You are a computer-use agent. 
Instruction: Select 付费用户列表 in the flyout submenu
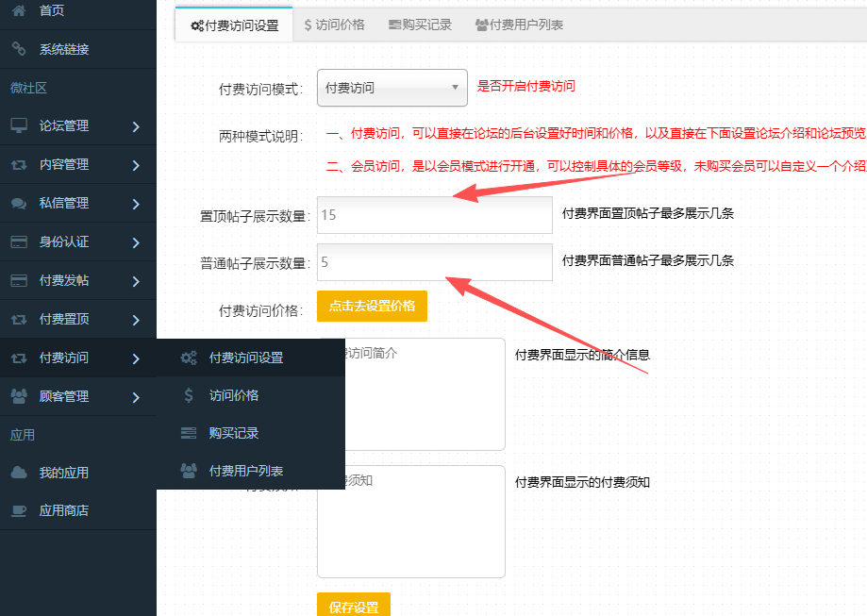coord(245,471)
